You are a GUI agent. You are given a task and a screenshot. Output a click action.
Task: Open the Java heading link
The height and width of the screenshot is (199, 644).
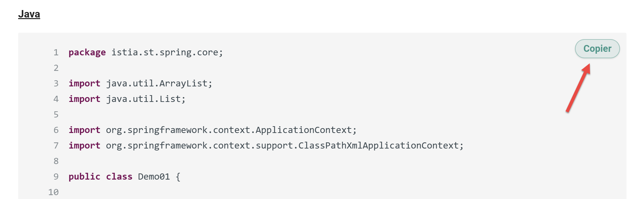pos(29,14)
